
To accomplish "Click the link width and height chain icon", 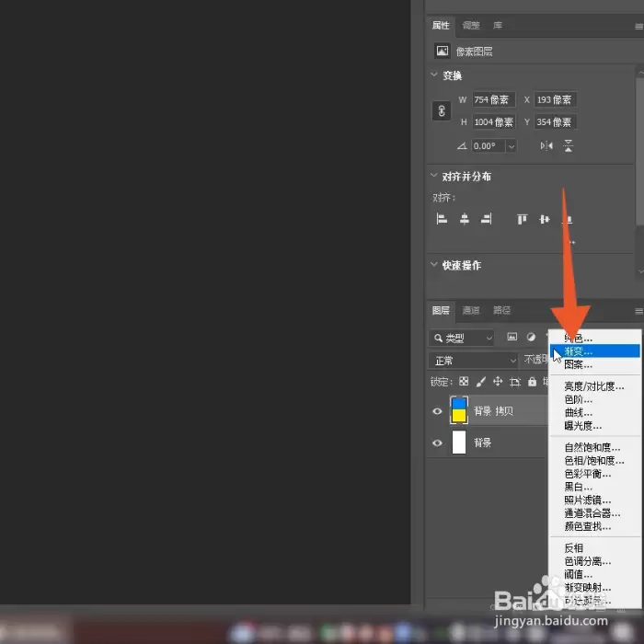I will click(x=442, y=111).
